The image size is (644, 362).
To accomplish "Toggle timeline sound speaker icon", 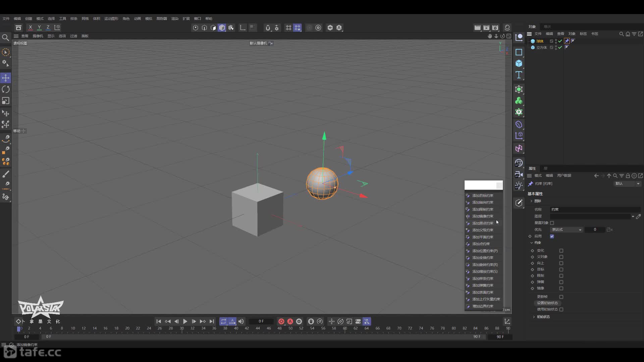I will tap(241, 321).
